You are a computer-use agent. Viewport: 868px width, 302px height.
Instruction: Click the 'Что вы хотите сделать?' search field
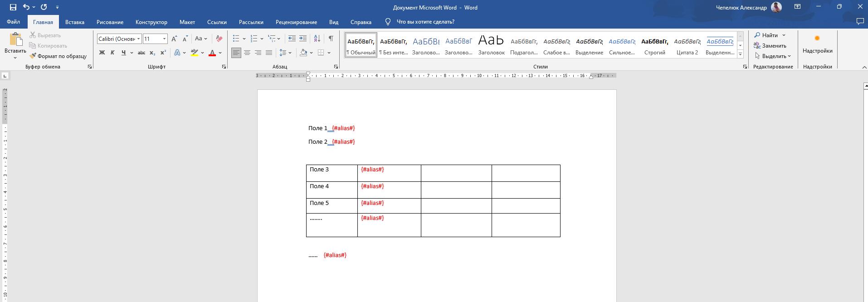point(425,22)
